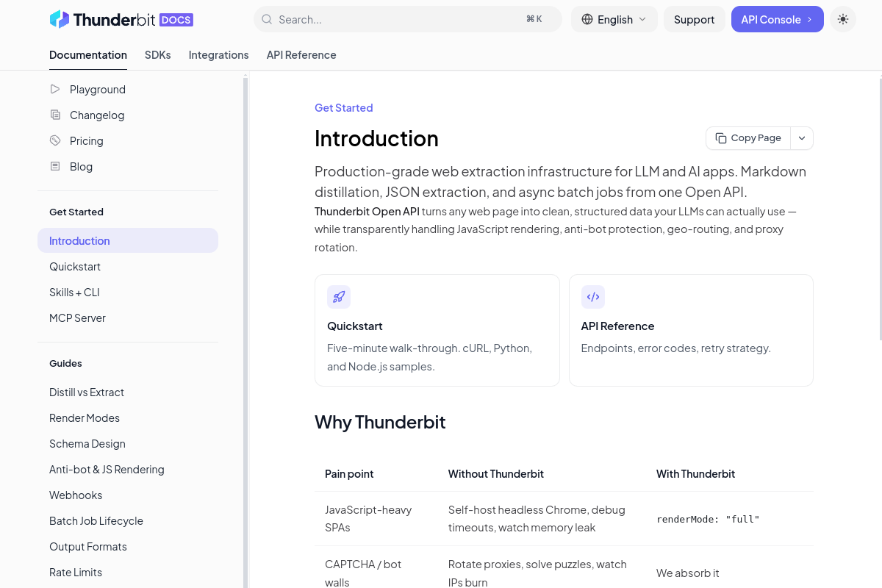Click the 'Why Thunderbit' heading
882x588 pixels.
coord(380,422)
